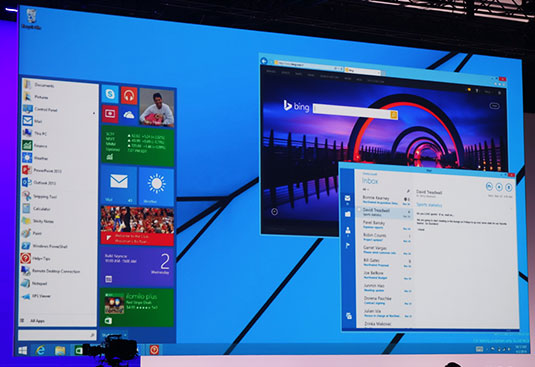The width and height of the screenshot is (535, 367).
Task: Open the user photo tile
Action: pos(157,107)
